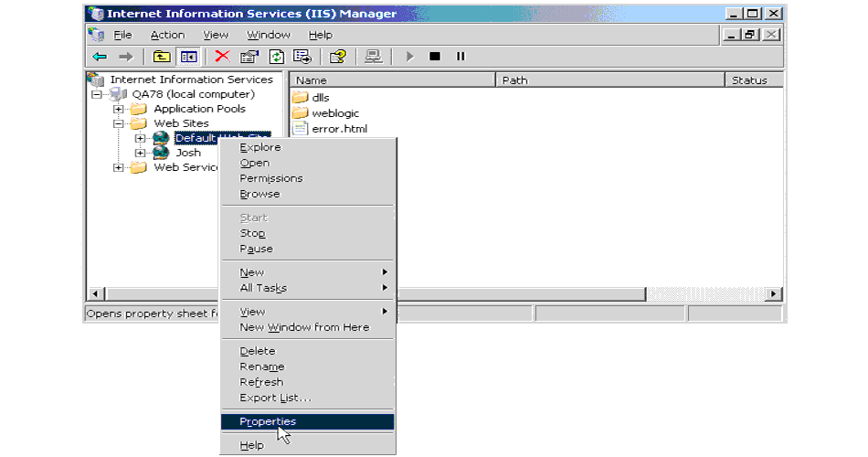Choose Stop from the context menu

pos(307,233)
